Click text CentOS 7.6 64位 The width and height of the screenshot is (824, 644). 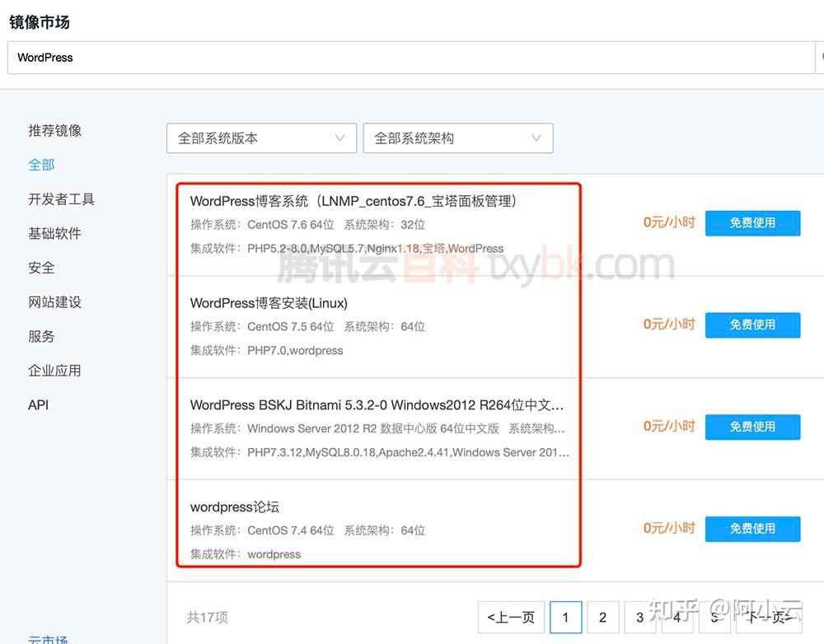coord(291,225)
